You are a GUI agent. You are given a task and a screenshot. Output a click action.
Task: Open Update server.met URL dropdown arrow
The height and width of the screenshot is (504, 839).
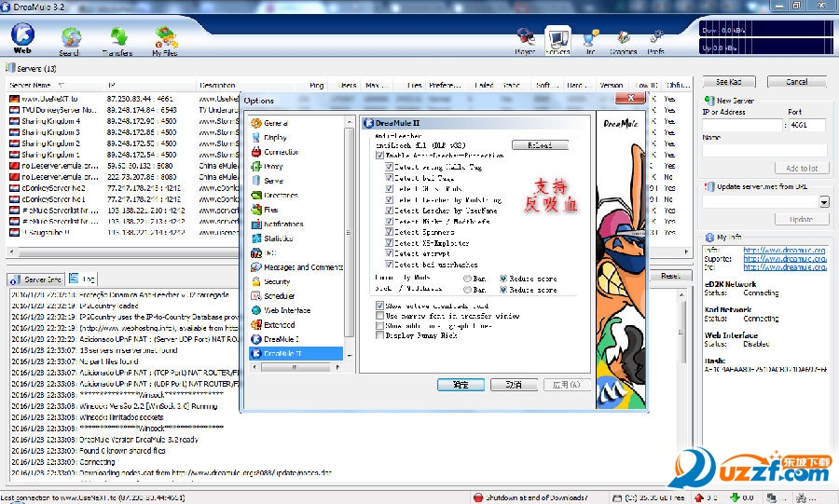click(x=824, y=202)
